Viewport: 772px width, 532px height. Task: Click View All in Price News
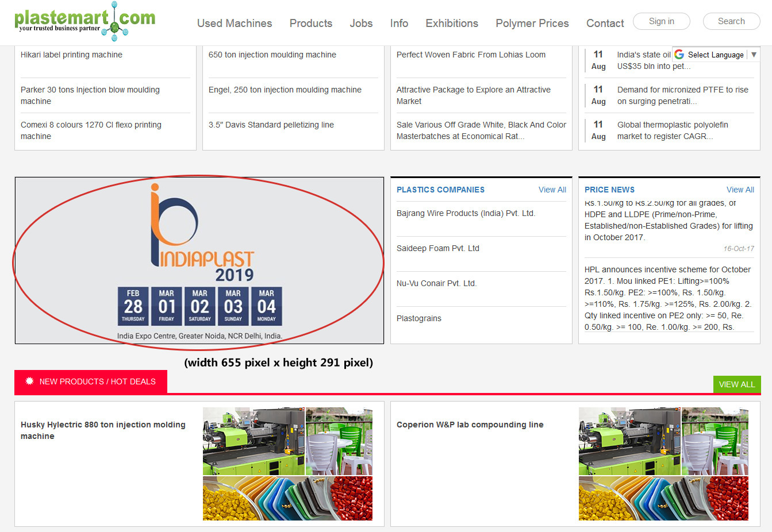(740, 190)
